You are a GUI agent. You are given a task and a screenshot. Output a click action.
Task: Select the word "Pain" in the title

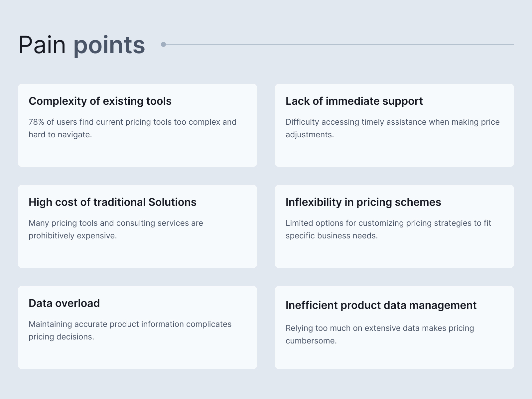point(42,45)
